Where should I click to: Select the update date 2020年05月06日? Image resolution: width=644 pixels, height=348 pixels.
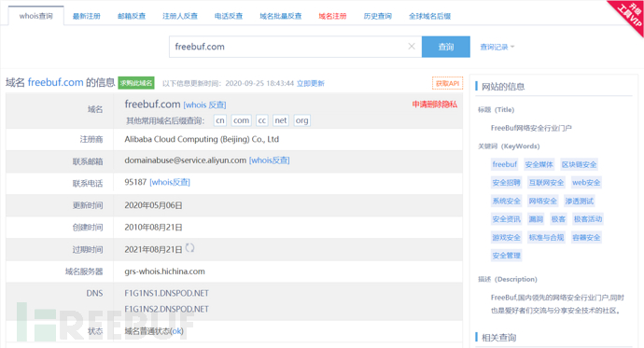click(x=153, y=205)
